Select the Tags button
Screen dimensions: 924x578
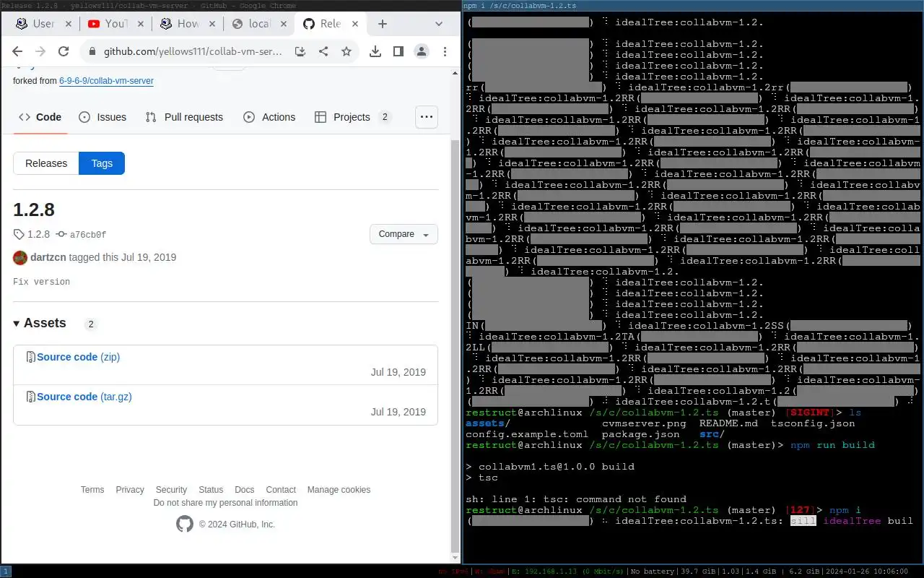click(102, 163)
